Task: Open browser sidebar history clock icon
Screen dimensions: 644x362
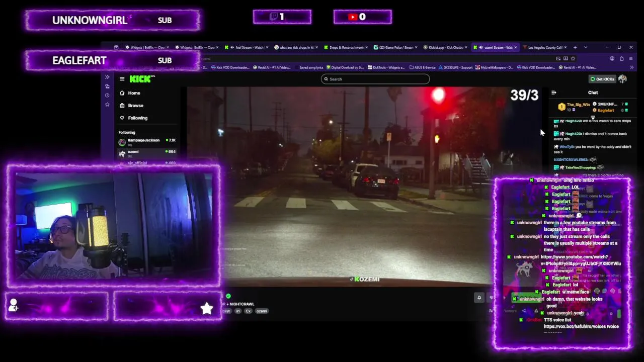Action: pyautogui.click(x=107, y=96)
